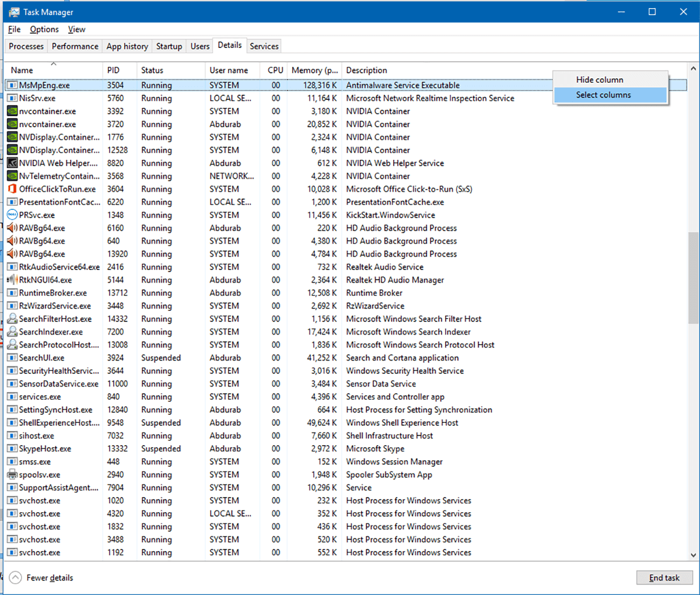The height and width of the screenshot is (595, 700).
Task: Click the SearchIndexer.exe magnifier icon
Action: [x=12, y=332]
